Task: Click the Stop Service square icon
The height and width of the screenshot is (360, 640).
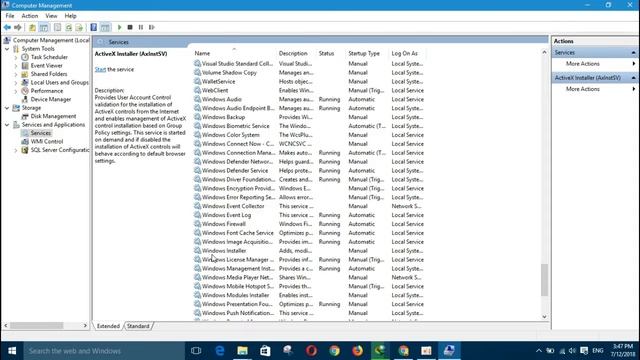Action: click(130, 27)
